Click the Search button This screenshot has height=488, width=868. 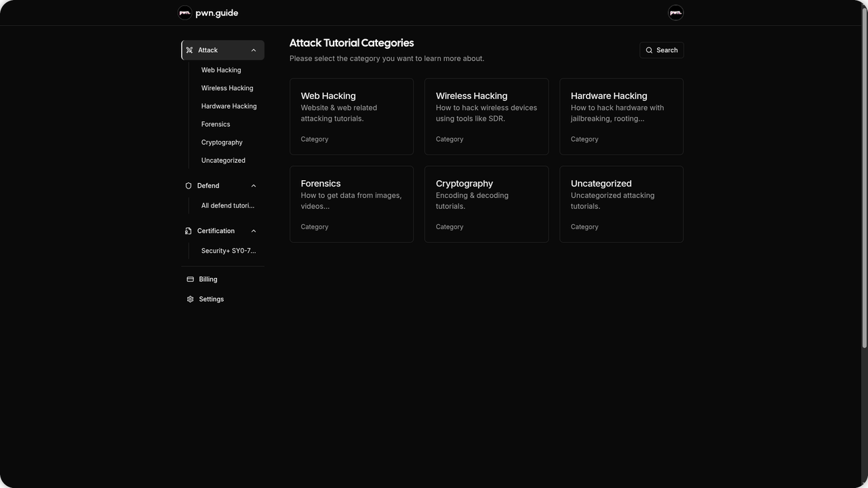coord(661,49)
